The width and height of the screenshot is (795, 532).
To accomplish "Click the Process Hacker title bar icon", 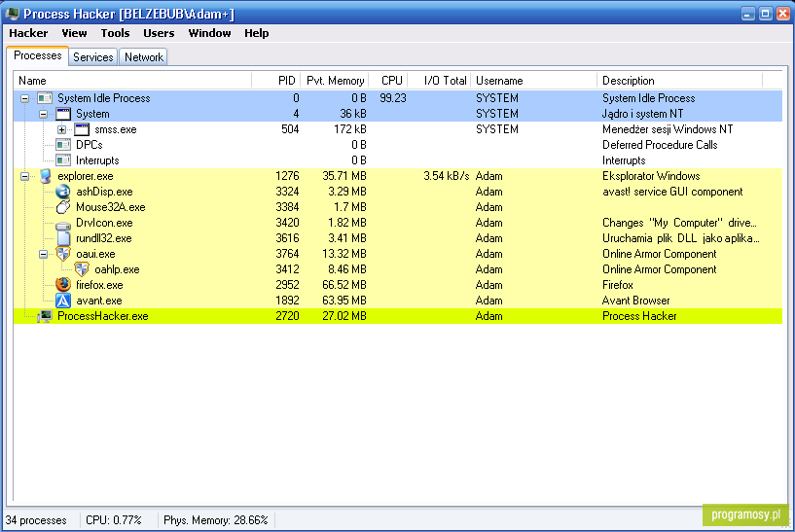I will click(x=12, y=14).
